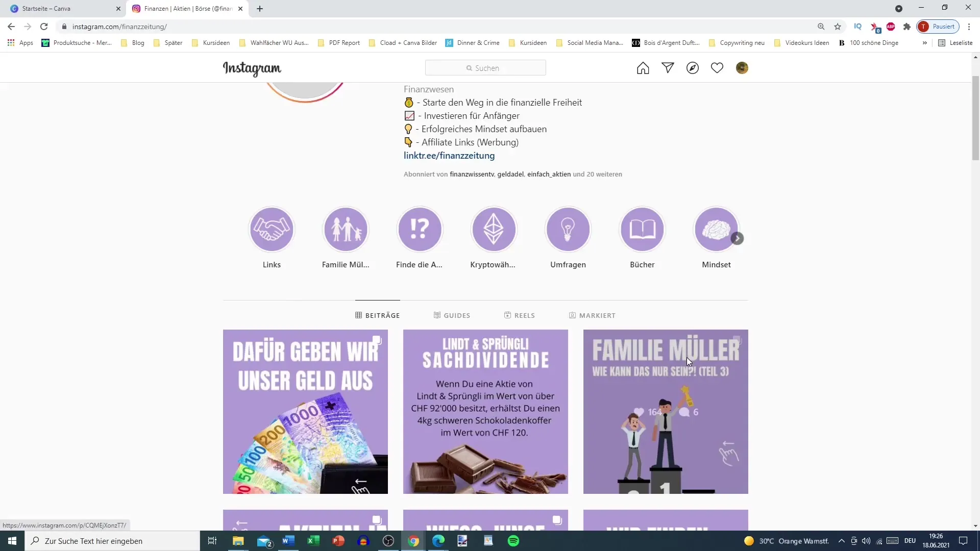Open Chrome three-dot menu
Image resolution: width=980 pixels, height=551 pixels.
969,27
